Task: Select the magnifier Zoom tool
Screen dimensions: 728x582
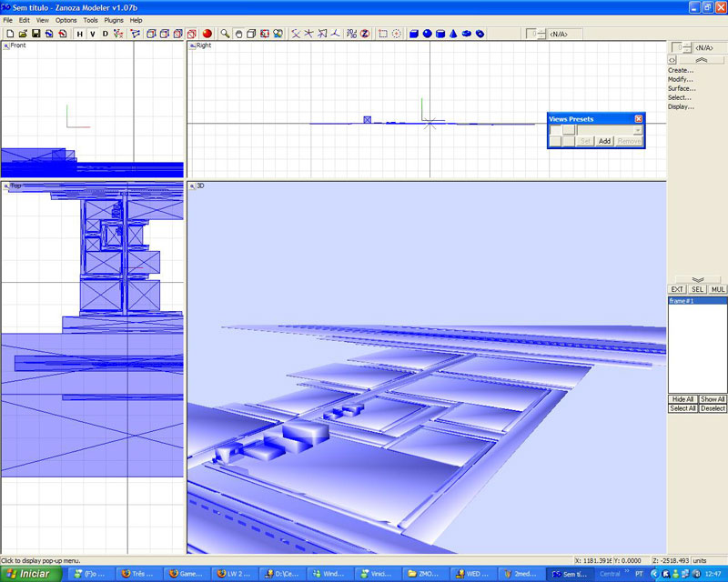Action: [x=225, y=34]
